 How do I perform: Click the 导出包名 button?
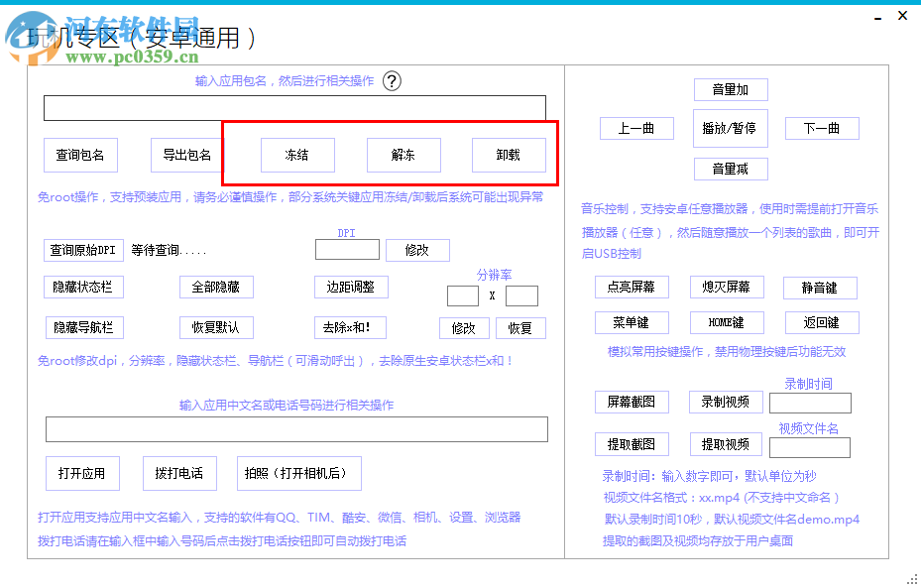point(186,155)
